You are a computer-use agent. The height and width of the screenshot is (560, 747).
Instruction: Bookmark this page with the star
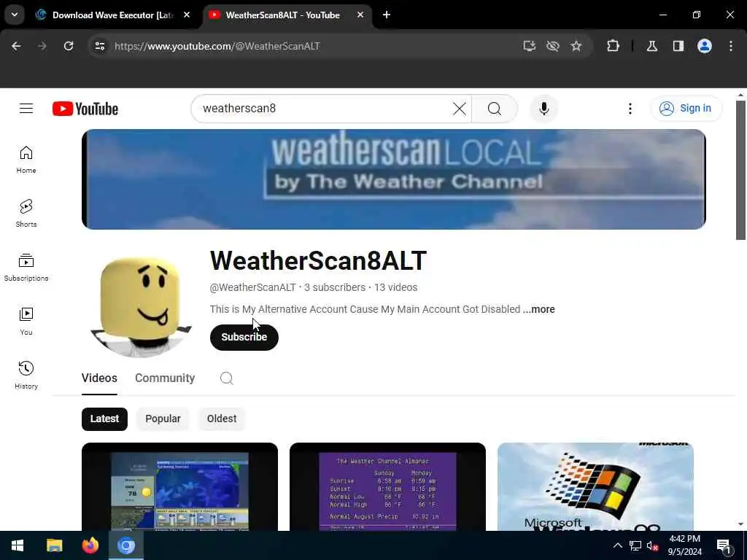click(x=576, y=46)
